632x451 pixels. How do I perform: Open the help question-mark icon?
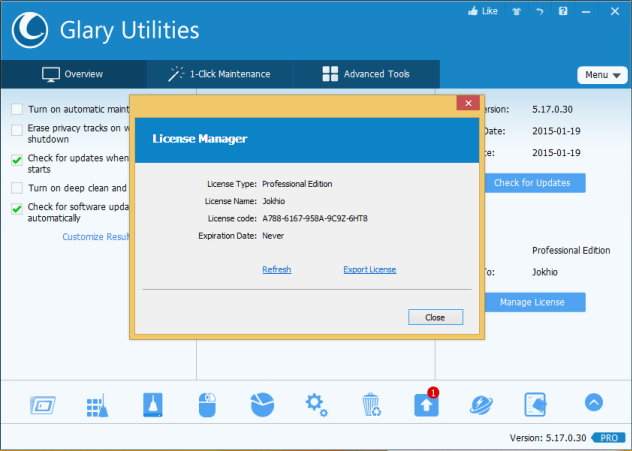click(563, 11)
